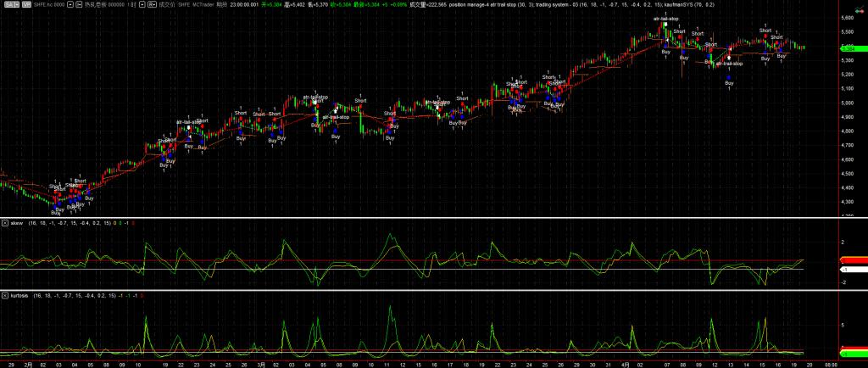Click small square icon right after 'SHFE.hc 0000'
Image resolution: width=868 pixels, height=368 pixels.
pos(70,4)
